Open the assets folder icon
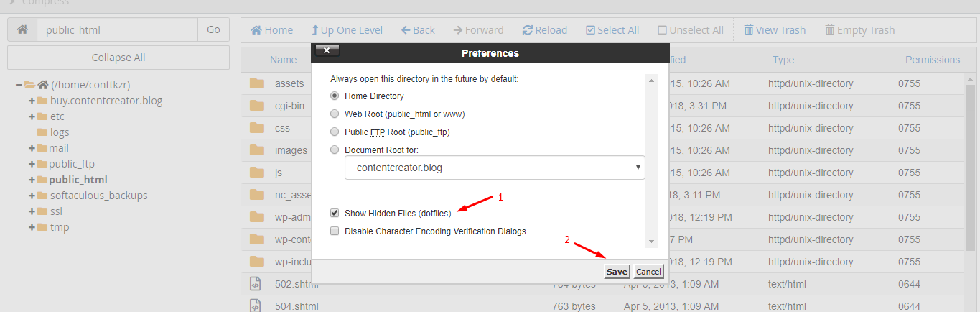 (257, 83)
